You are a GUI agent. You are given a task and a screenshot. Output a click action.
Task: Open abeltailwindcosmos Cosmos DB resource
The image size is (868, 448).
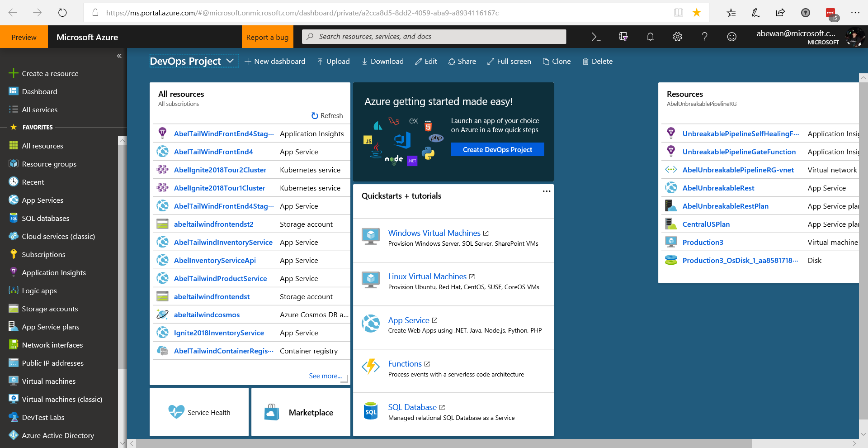click(x=207, y=315)
